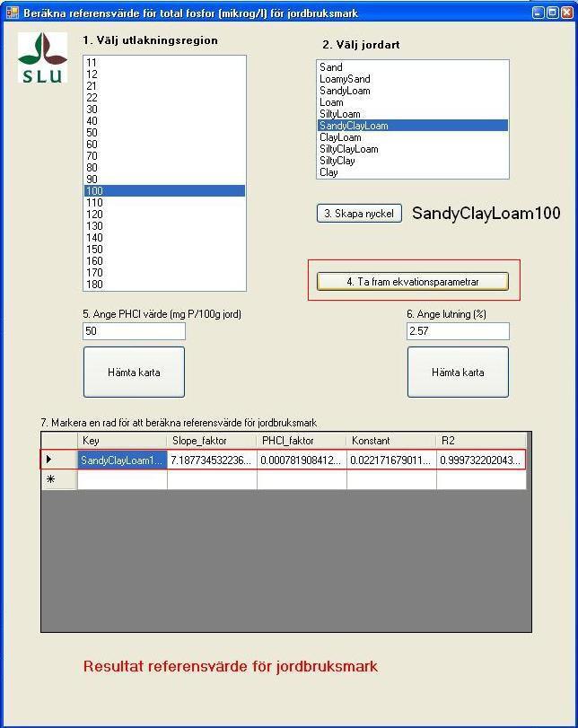Select SiltyClayLoam soil type
The height and width of the screenshot is (728, 578).
(413, 149)
